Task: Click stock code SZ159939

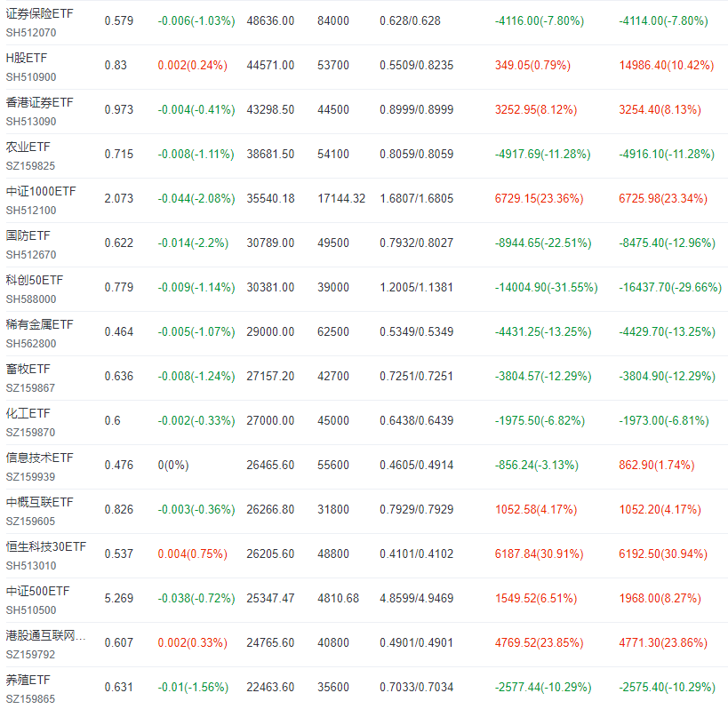Action: pyautogui.click(x=30, y=477)
